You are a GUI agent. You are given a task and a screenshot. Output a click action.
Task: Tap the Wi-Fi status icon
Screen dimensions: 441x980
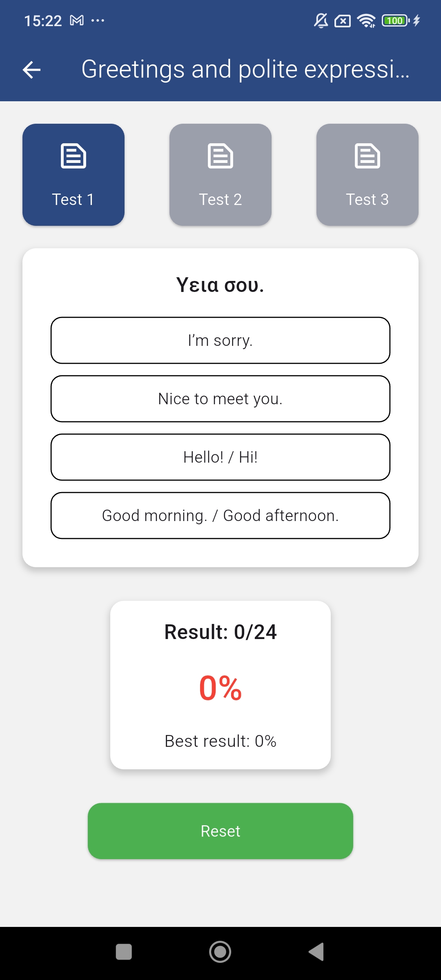pyautogui.click(x=366, y=20)
